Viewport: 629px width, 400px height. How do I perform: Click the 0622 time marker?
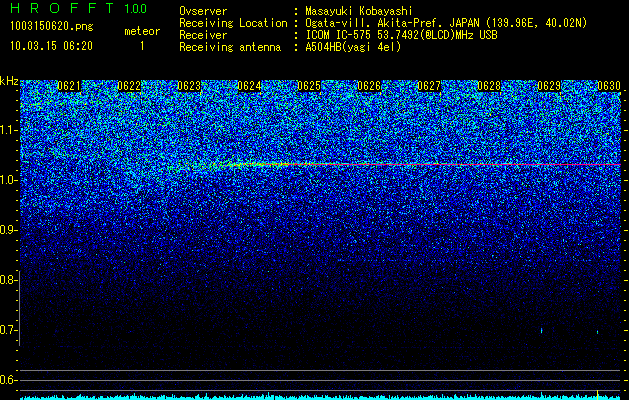(129, 86)
